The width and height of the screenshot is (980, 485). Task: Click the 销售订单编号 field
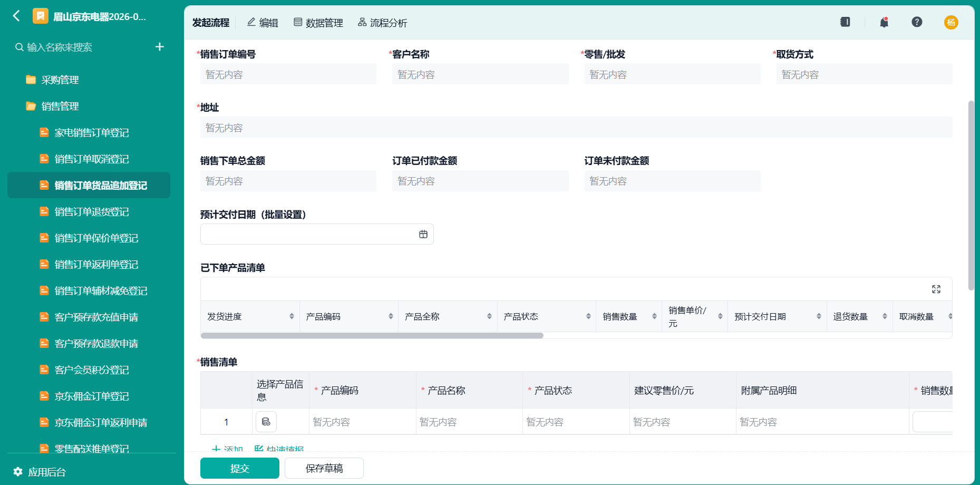click(x=288, y=74)
